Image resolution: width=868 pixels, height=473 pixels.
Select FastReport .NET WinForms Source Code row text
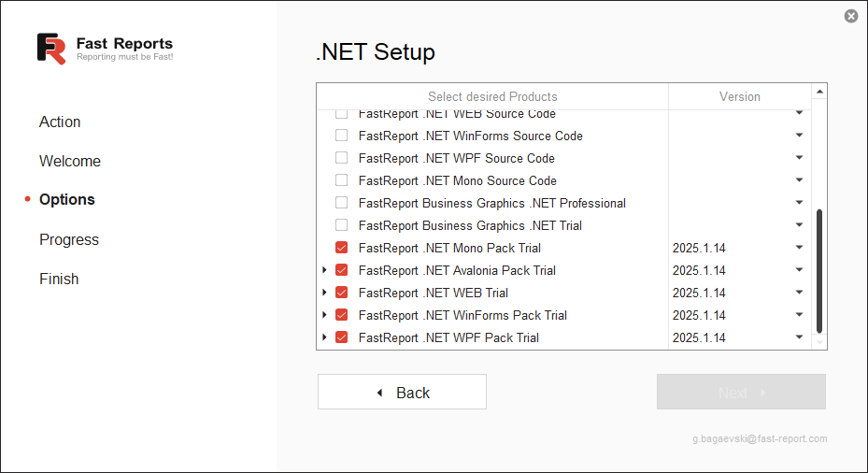coord(471,136)
